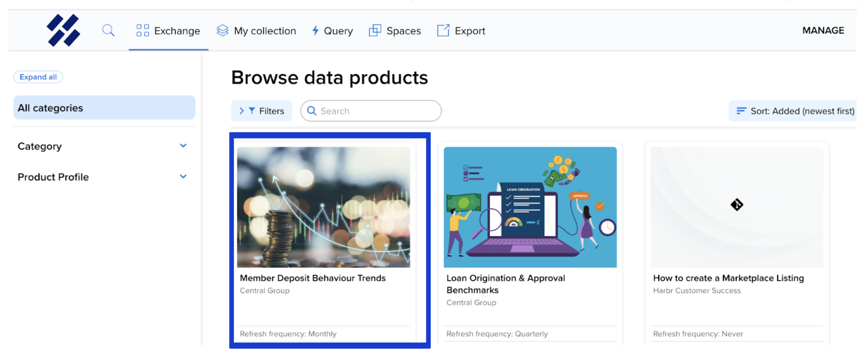Open the MANAGE link
The image size is (868, 359).
pos(823,30)
